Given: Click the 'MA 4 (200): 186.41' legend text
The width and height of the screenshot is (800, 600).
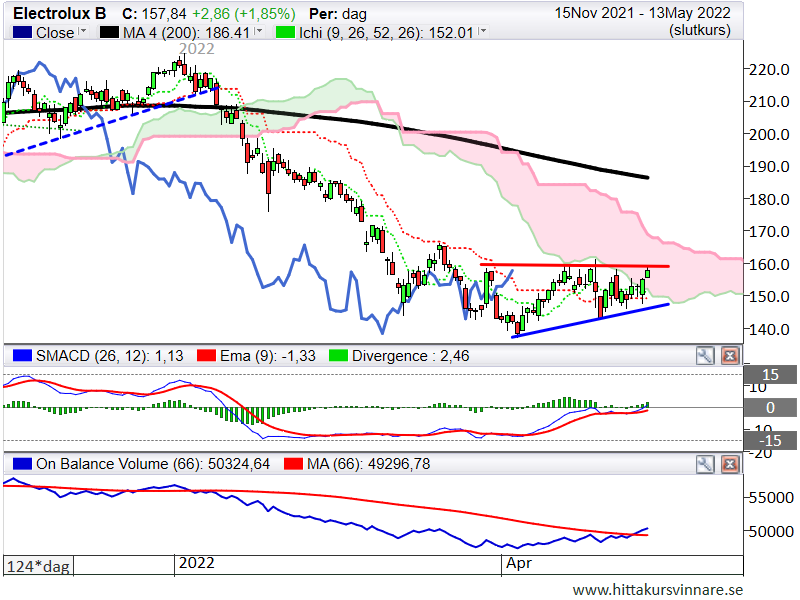Looking at the screenshot, I should point(186,33).
